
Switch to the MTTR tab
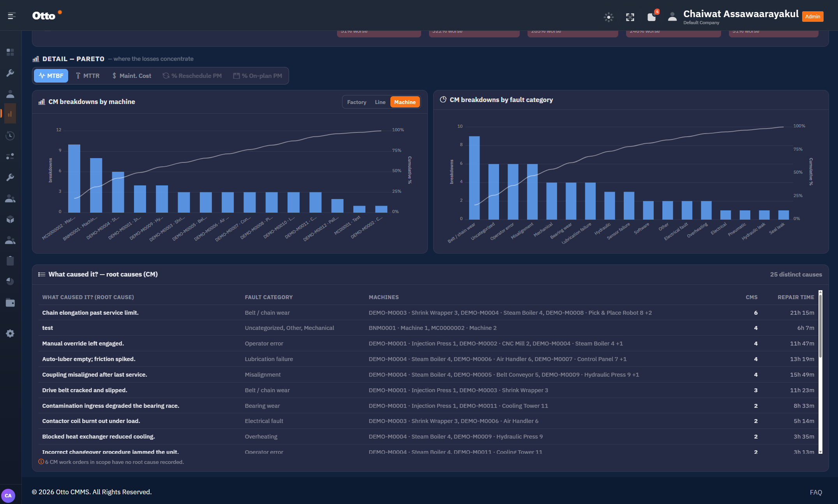pyautogui.click(x=88, y=76)
